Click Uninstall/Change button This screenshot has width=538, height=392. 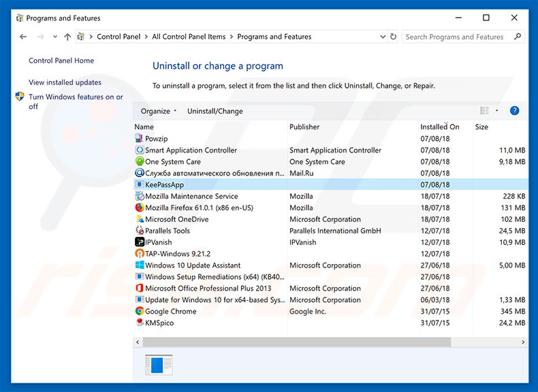click(215, 111)
